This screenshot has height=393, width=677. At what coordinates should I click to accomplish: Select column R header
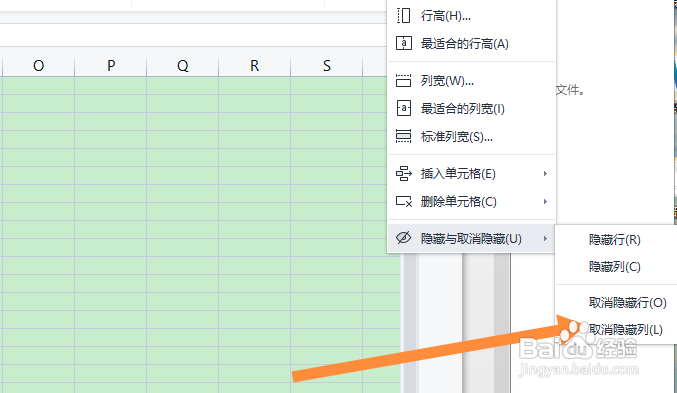tap(255, 66)
